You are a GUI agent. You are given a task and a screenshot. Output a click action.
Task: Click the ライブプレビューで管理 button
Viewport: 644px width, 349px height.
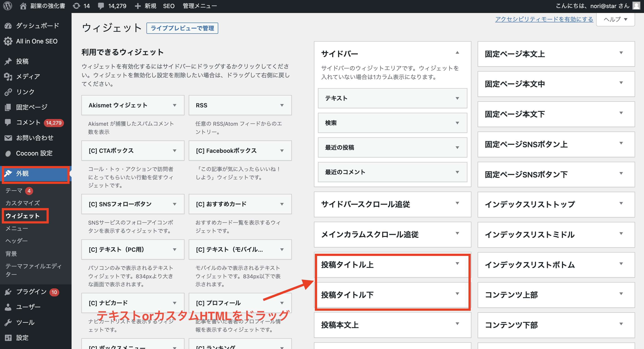tap(182, 28)
